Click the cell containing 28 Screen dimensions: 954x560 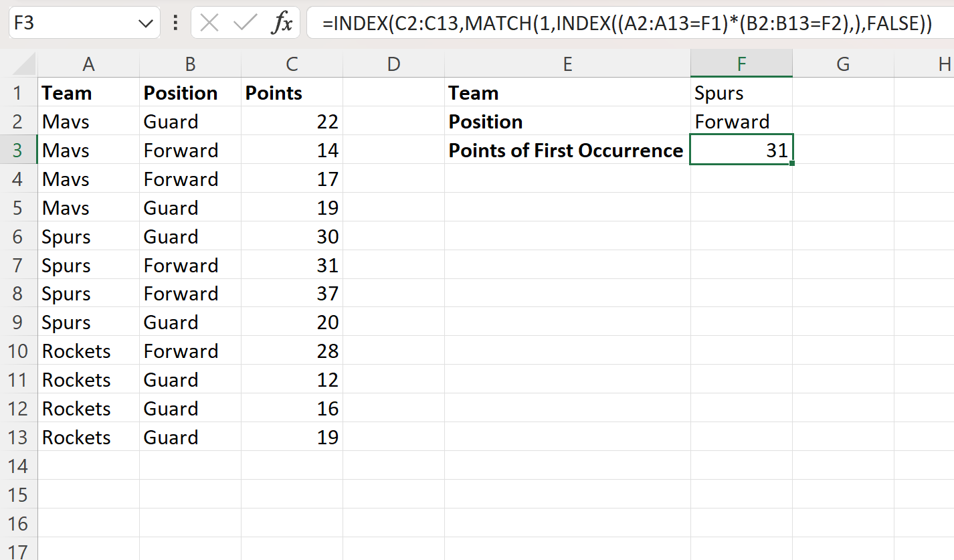(292, 351)
